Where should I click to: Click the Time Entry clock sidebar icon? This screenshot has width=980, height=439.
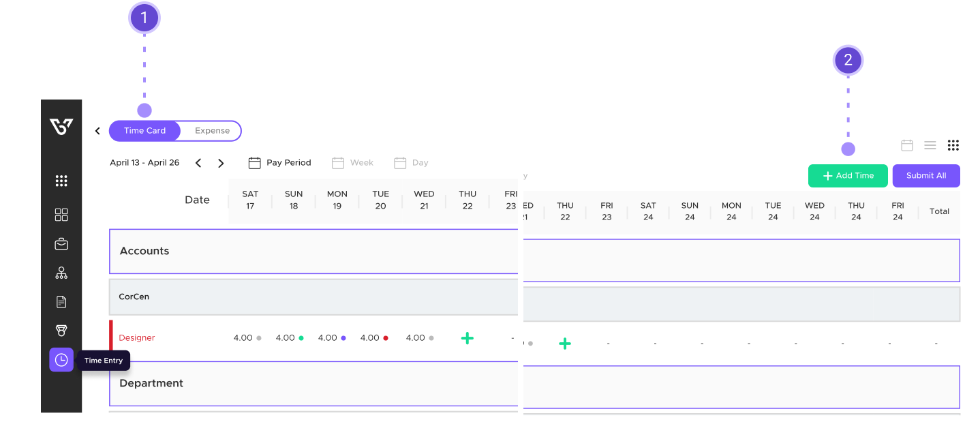pos(61,360)
